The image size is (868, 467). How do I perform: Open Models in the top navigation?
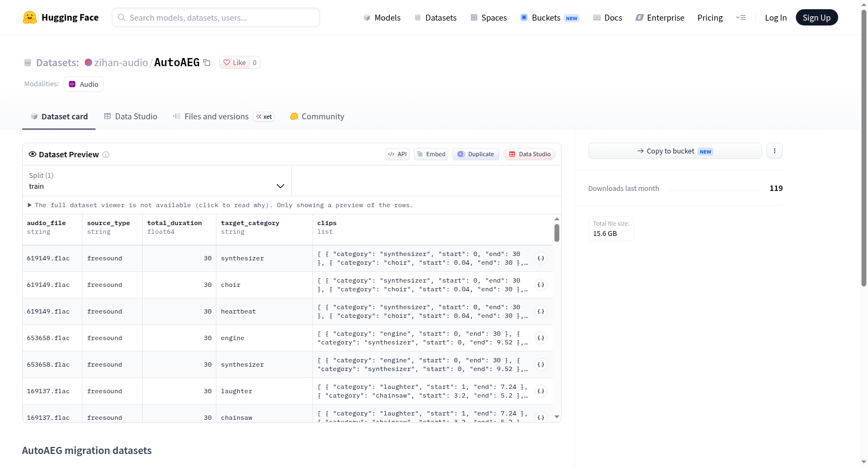coord(382,17)
